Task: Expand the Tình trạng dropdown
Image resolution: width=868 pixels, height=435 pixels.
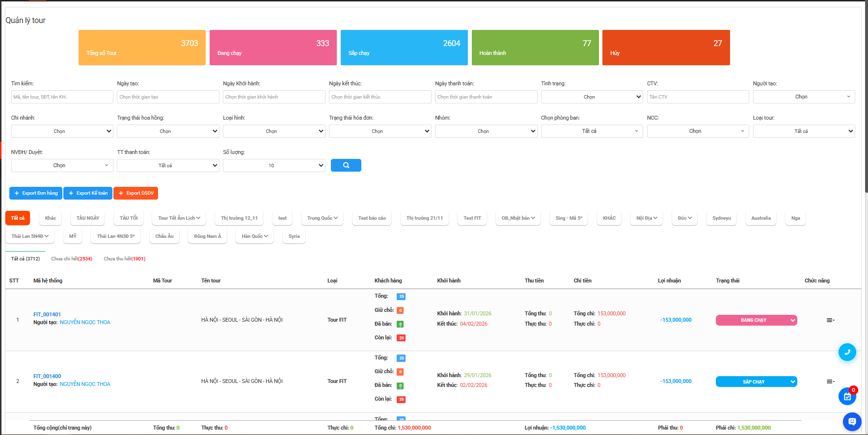Action: pos(592,97)
